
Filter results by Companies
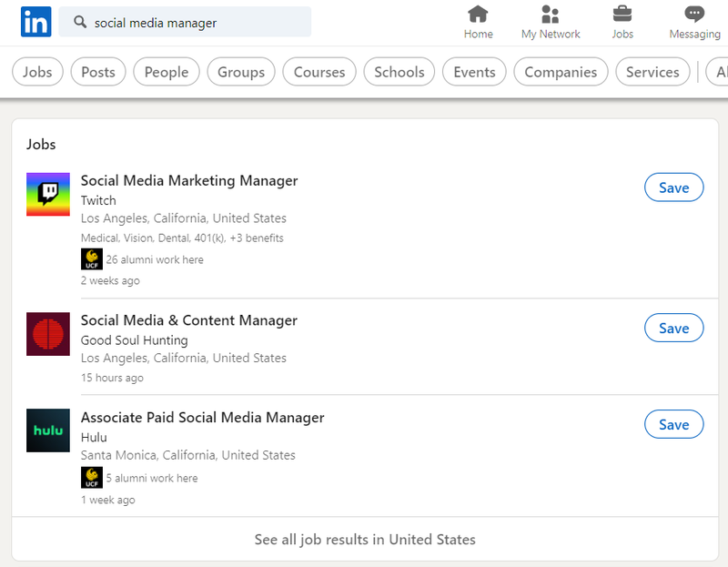[x=561, y=72]
